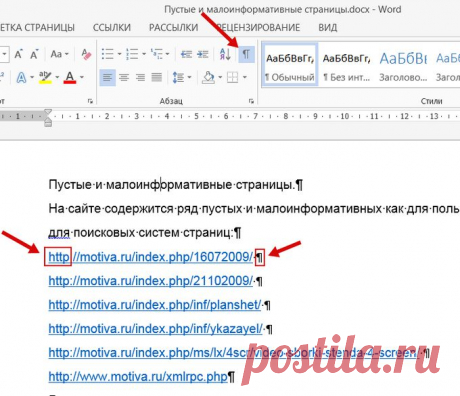Click the ruler left indent marker
The width and height of the screenshot is (460, 396).
(x=48, y=123)
